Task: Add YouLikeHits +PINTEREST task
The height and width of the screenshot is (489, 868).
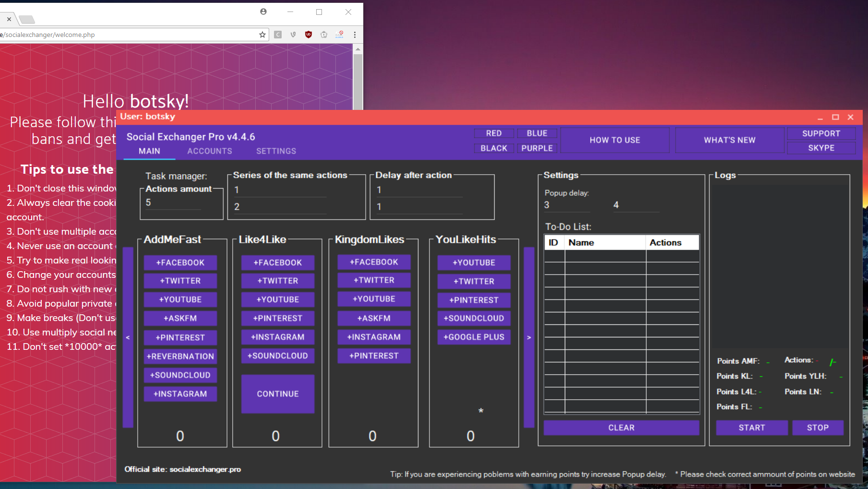Action: tap(474, 300)
